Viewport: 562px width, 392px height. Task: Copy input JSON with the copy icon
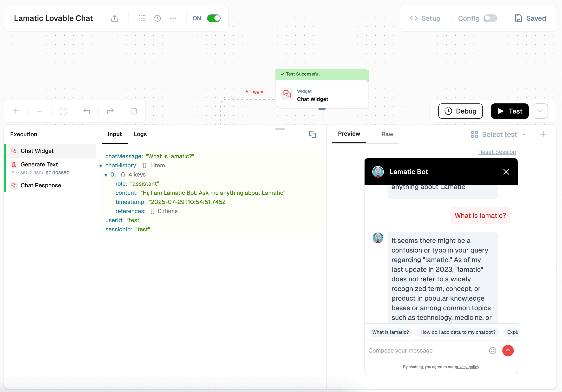312,134
